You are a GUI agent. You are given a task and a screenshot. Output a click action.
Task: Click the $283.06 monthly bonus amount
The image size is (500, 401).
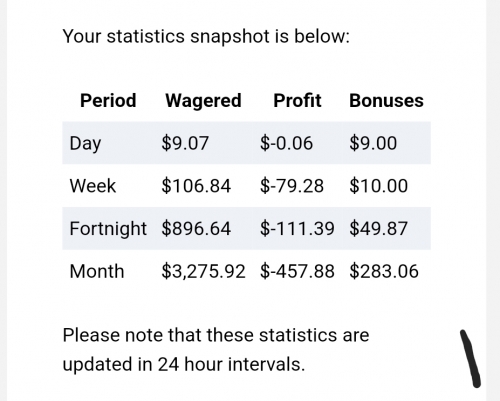click(384, 271)
